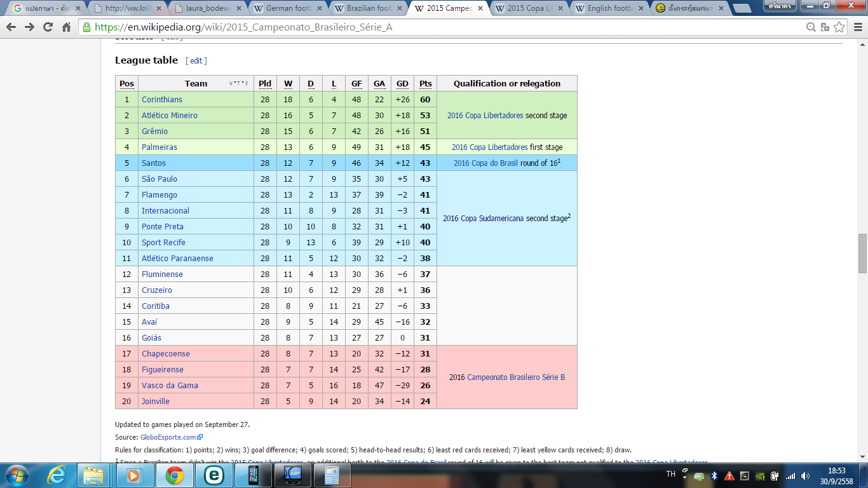Open 2016 Copa Sudamericana qualification link
The image size is (868, 488).
pos(484,218)
